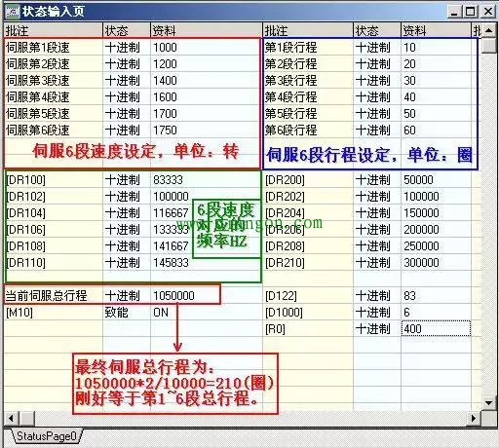Click the horizontal scrollbar left arrow
Viewport: 499px width, 448px height.
click(x=11, y=418)
